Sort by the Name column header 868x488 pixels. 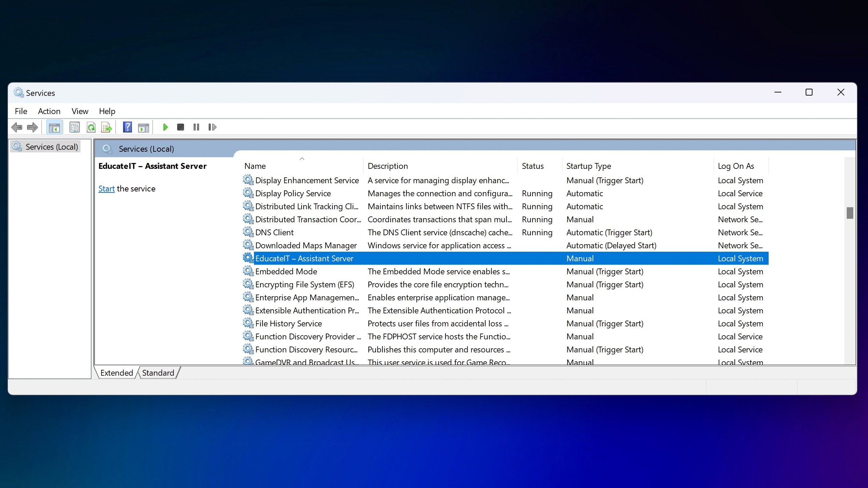point(255,166)
